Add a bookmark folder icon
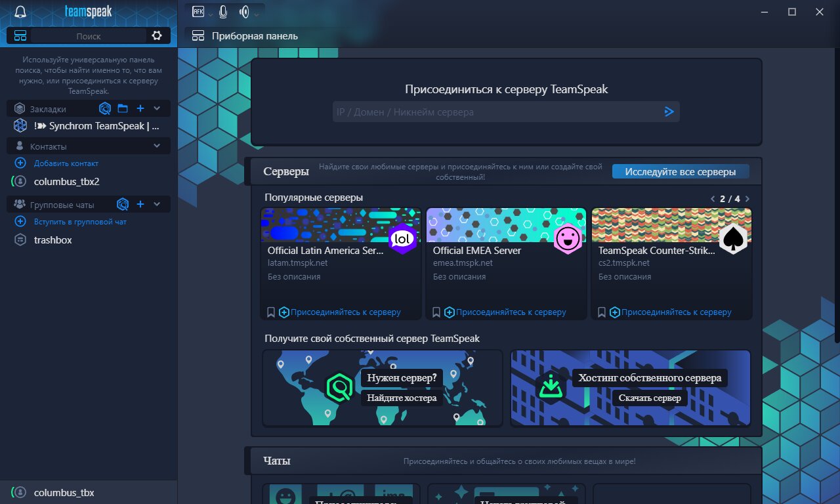 point(123,108)
